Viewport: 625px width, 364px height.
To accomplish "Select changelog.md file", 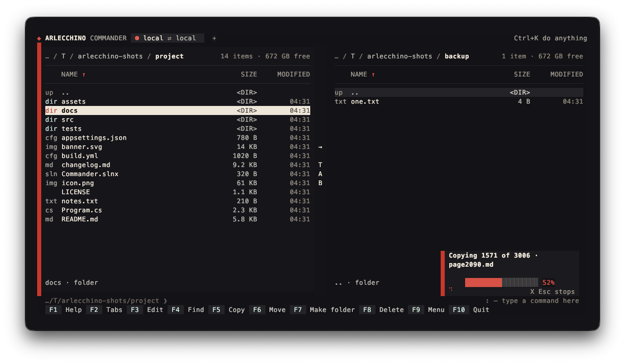I will pos(178,165).
